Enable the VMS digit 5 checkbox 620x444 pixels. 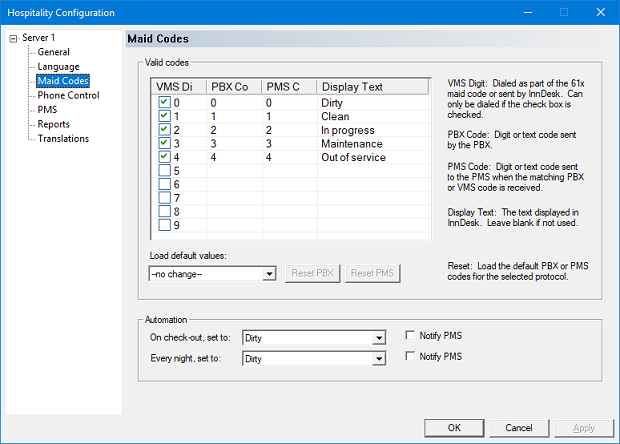164,171
